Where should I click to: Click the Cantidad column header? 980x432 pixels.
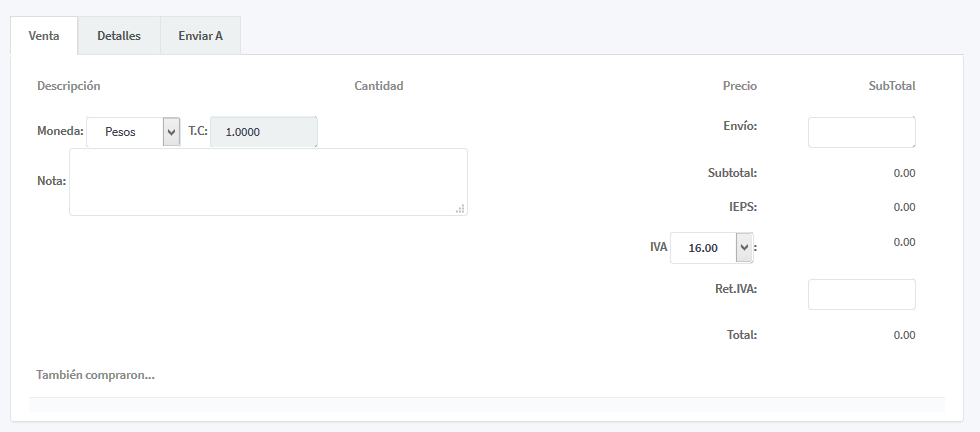click(x=379, y=86)
